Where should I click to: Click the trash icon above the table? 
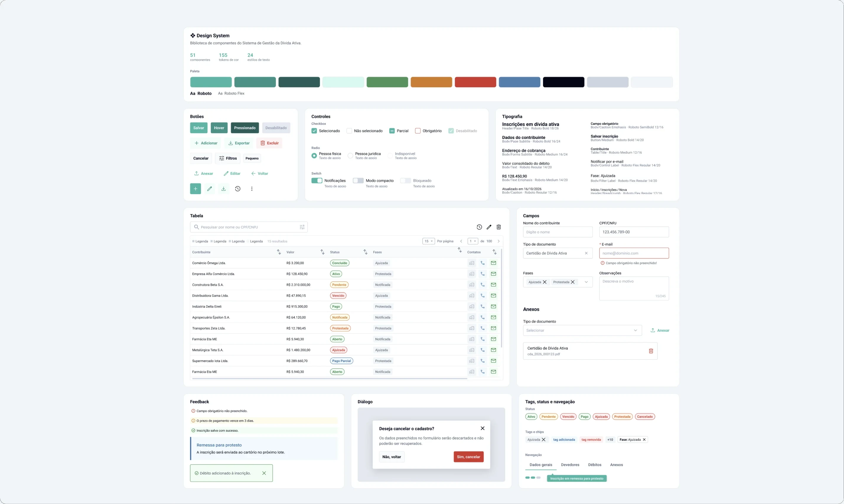point(499,227)
